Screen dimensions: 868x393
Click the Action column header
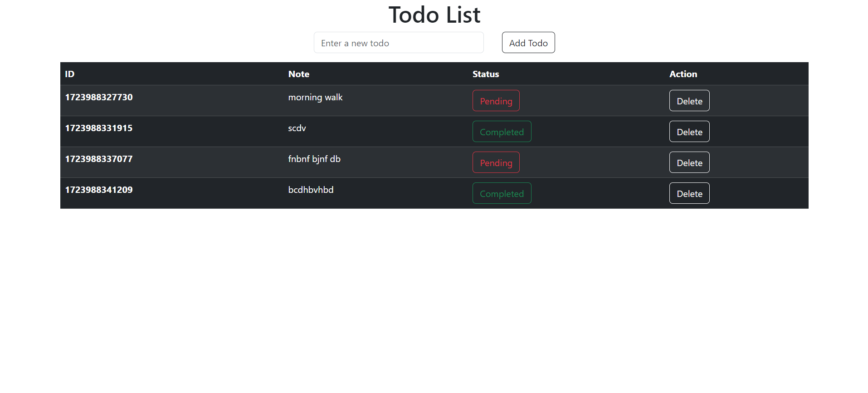click(683, 74)
